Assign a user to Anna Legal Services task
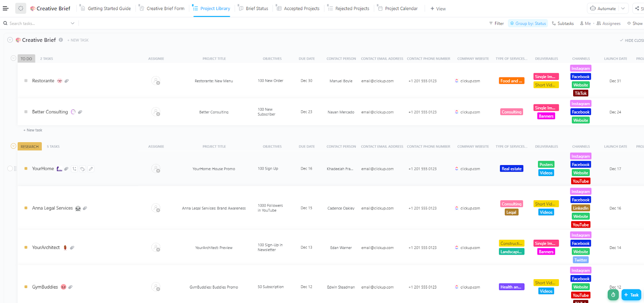 pyautogui.click(x=156, y=208)
